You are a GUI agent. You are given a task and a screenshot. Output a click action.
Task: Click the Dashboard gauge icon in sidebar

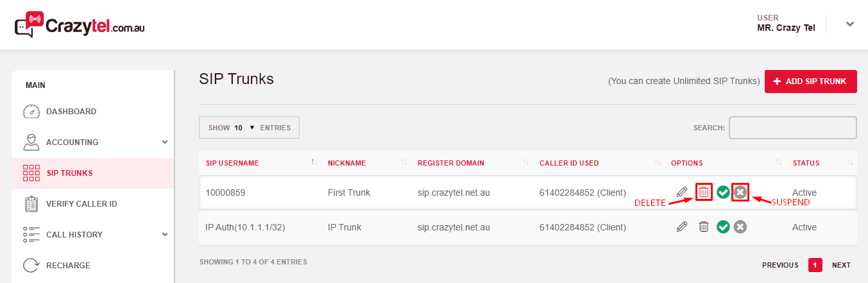31,112
